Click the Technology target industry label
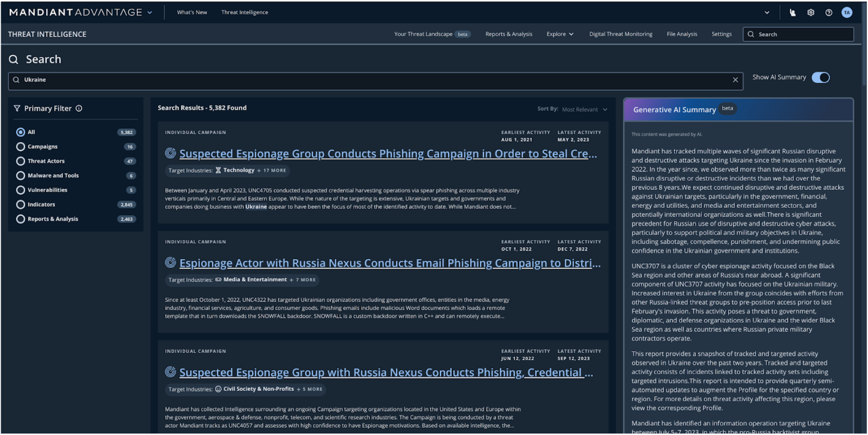 coord(239,170)
